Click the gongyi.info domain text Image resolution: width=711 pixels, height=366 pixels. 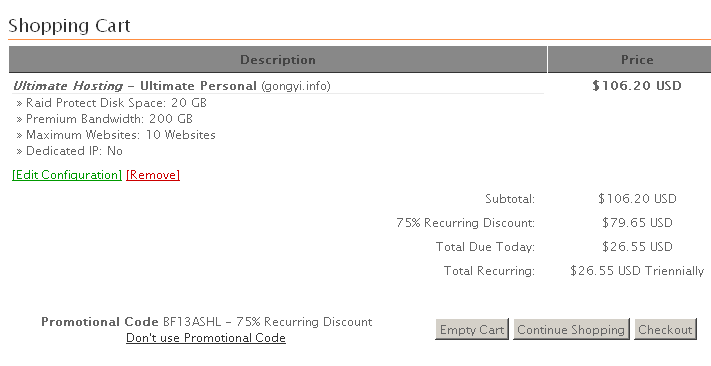296,86
